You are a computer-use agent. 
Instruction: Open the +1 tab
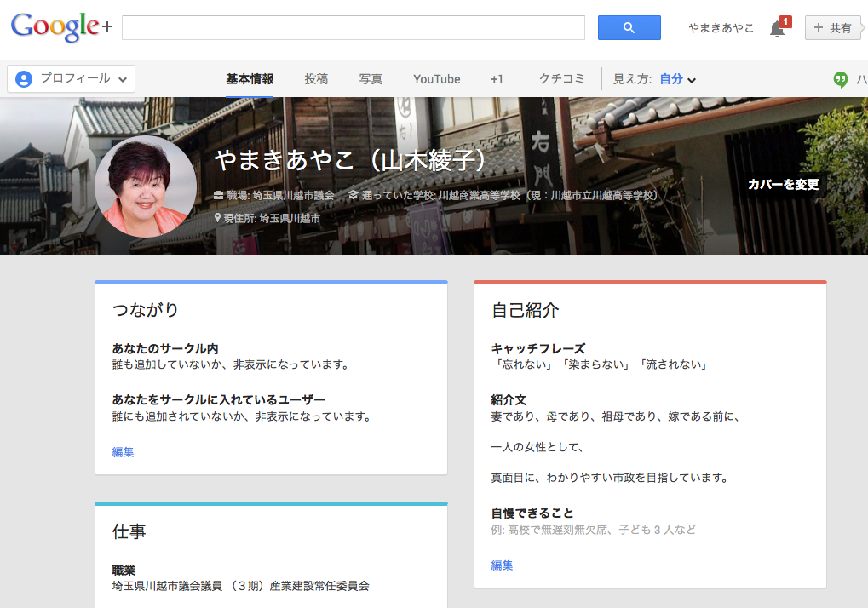[x=497, y=79]
